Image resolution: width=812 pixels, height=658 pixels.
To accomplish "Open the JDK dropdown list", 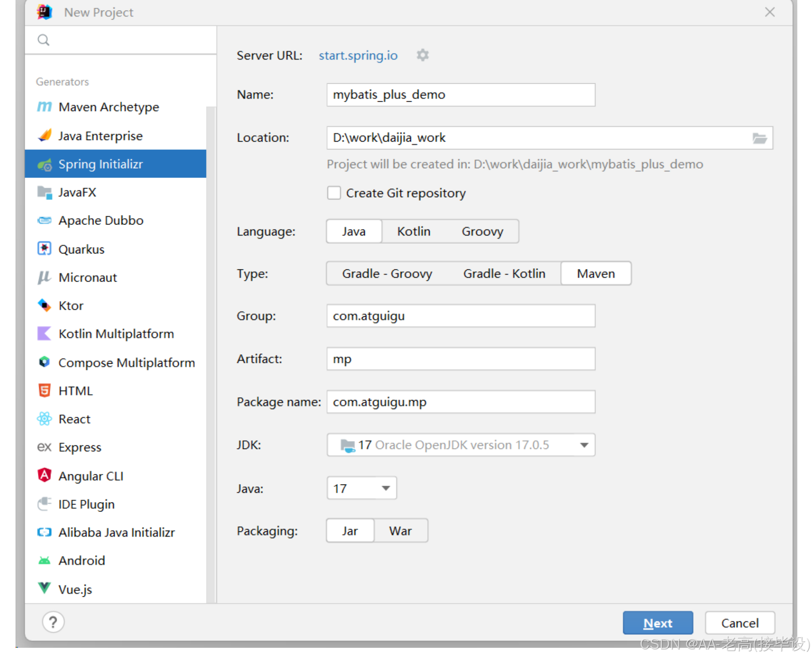I will click(x=461, y=445).
